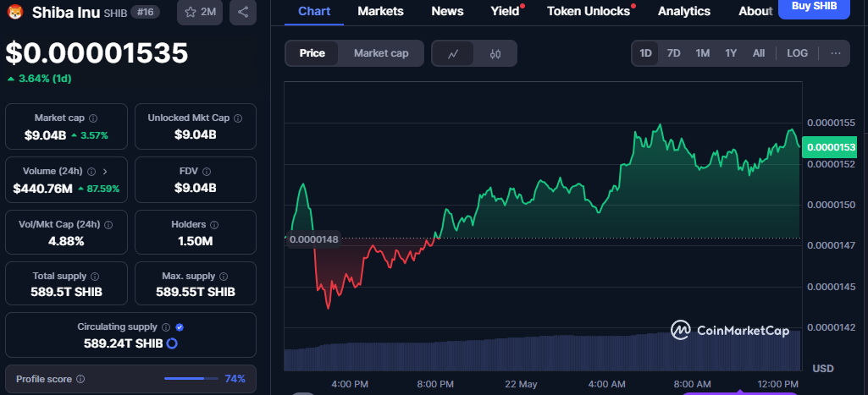868x395 pixels.
Task: Click the #16 rank badge
Action: (144, 12)
